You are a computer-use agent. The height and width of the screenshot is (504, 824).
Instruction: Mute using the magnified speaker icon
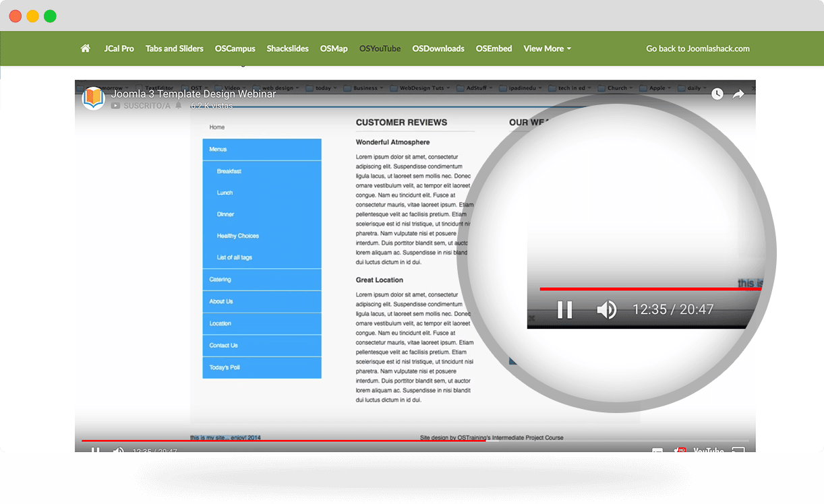click(x=606, y=310)
